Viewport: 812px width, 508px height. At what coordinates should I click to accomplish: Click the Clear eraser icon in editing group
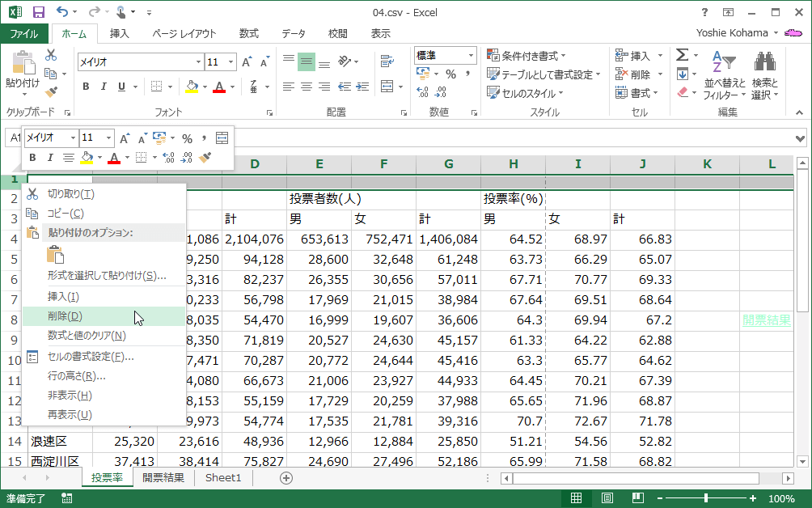[683, 92]
